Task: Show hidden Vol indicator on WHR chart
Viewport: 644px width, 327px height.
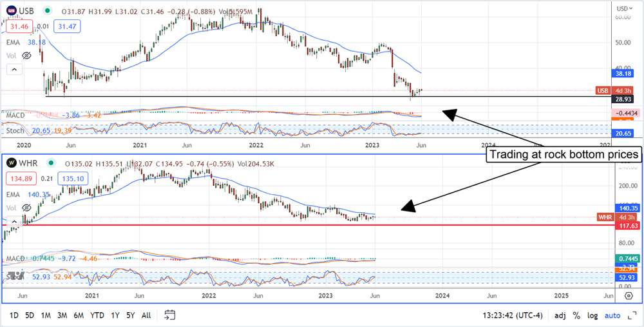Action: (26, 208)
